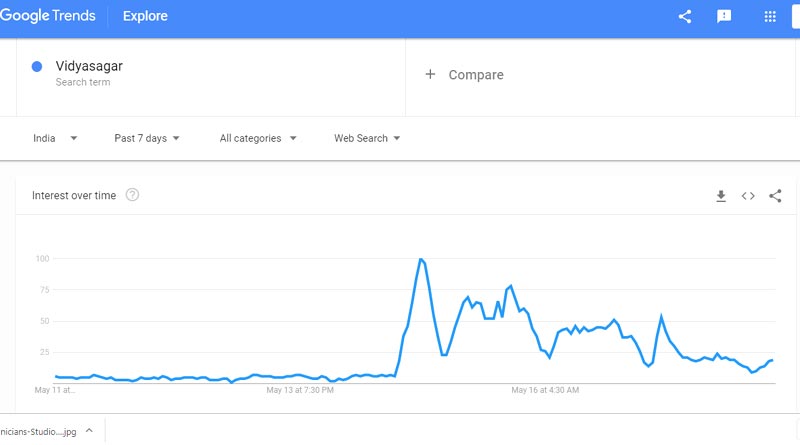Open help icon next to Interest over time
The image size is (800, 445).
(132, 195)
